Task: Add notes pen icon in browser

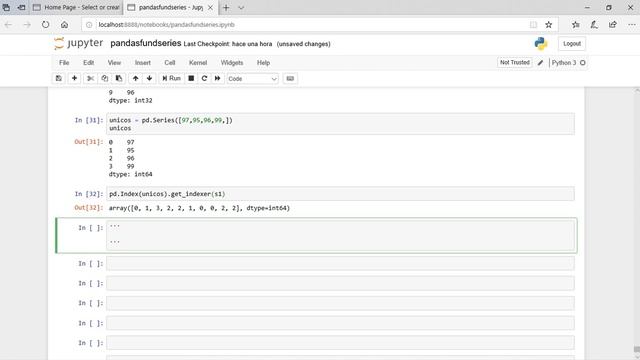Action: [x=594, y=25]
